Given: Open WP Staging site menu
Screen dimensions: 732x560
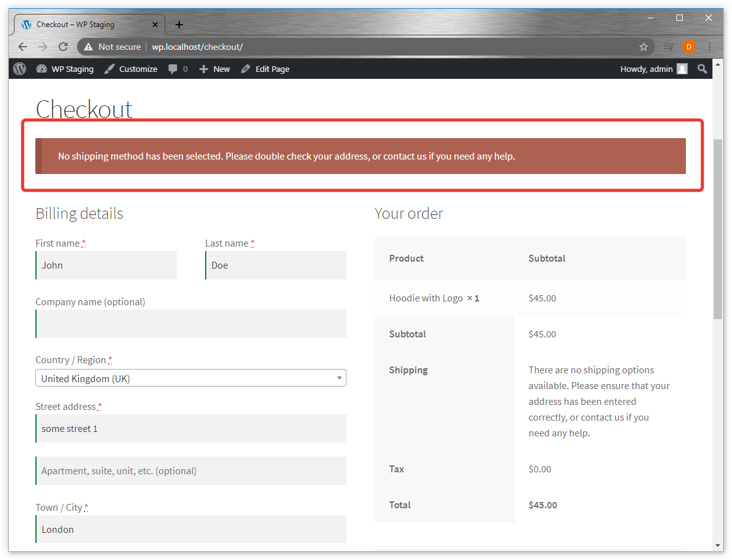Looking at the screenshot, I should pos(65,69).
